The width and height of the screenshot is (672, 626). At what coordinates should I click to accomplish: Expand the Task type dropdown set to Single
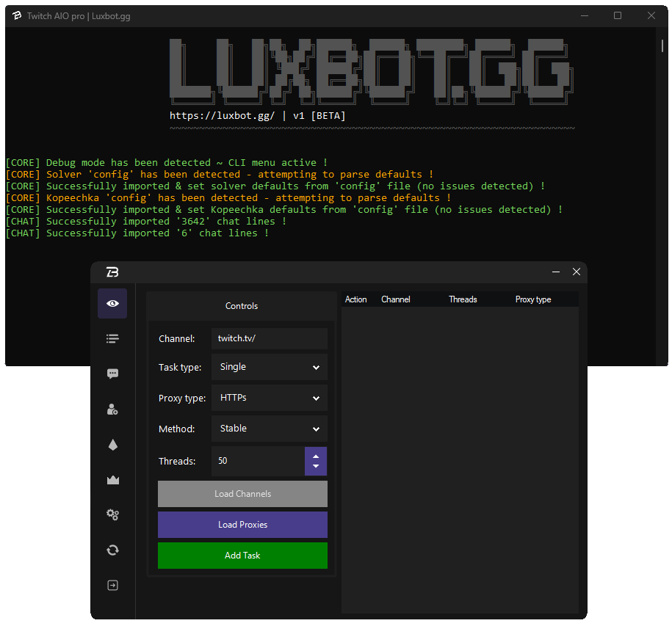269,367
